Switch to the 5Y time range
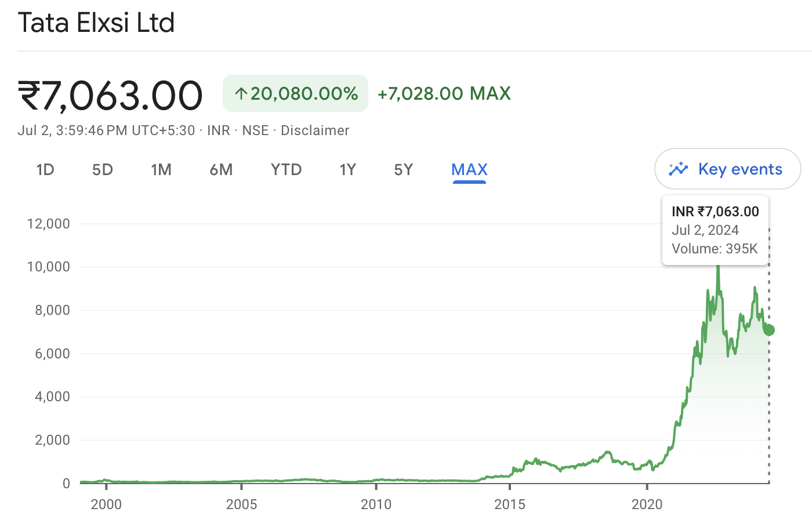The image size is (812, 523). [404, 169]
